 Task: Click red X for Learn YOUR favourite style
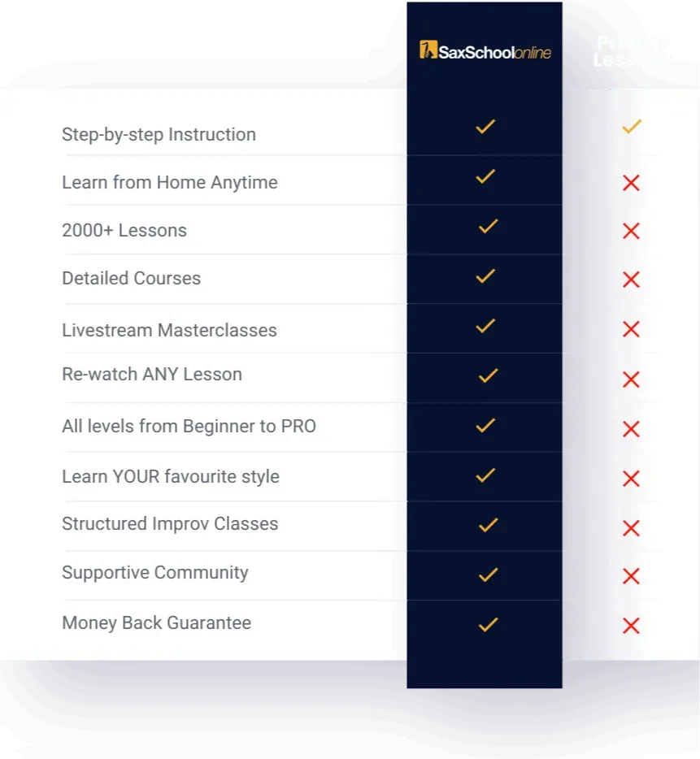(631, 479)
